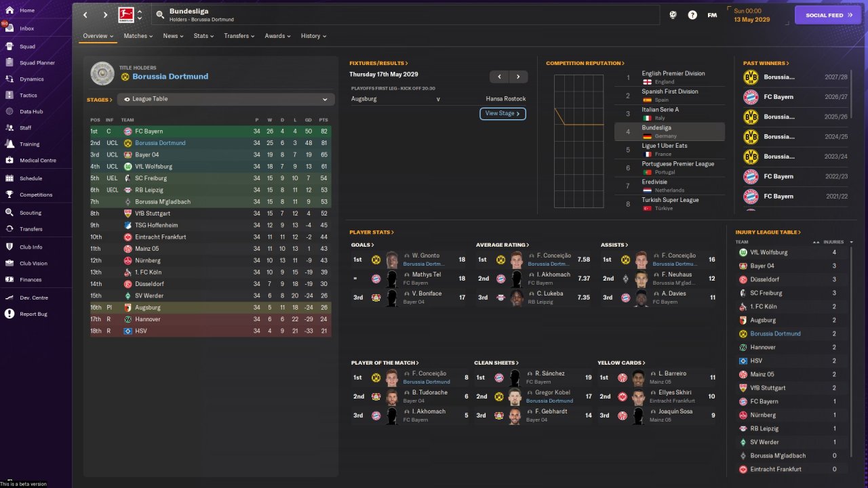
Task: Expand the News tab menu
Action: 173,36
